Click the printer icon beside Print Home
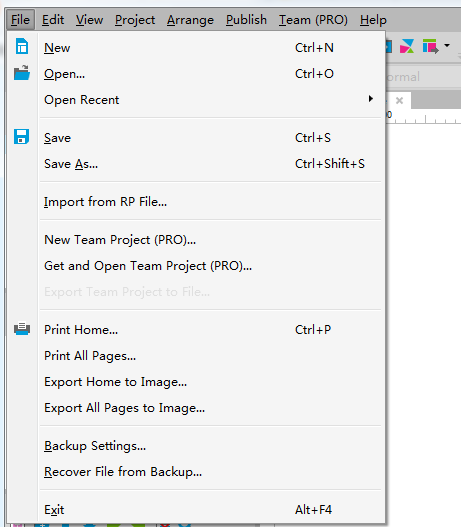The height and width of the screenshot is (527, 461). pos(22,329)
